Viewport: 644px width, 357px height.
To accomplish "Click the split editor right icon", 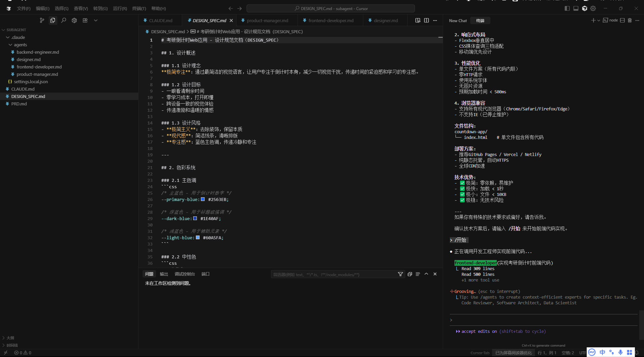I will pos(426,20).
